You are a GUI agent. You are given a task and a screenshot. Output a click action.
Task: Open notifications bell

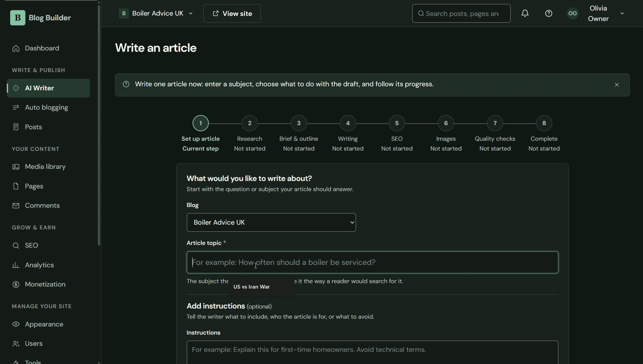(x=525, y=14)
